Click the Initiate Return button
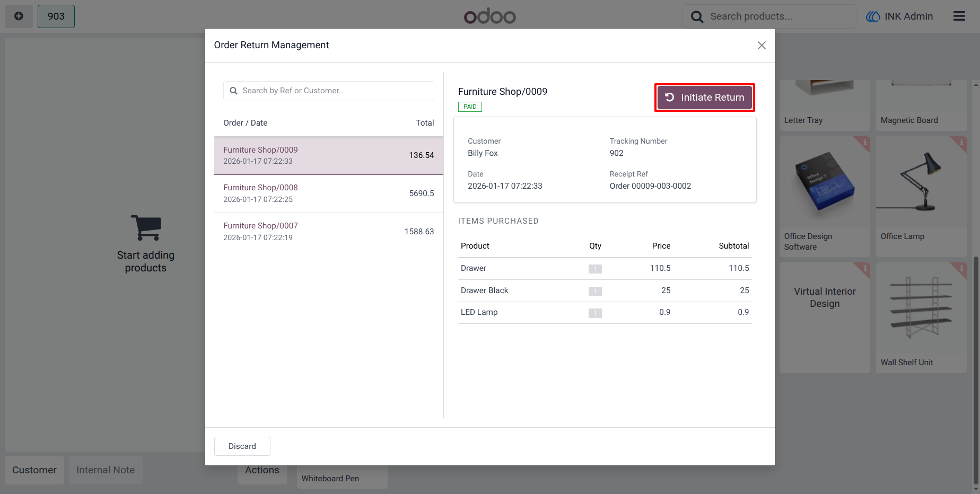 pyautogui.click(x=704, y=98)
